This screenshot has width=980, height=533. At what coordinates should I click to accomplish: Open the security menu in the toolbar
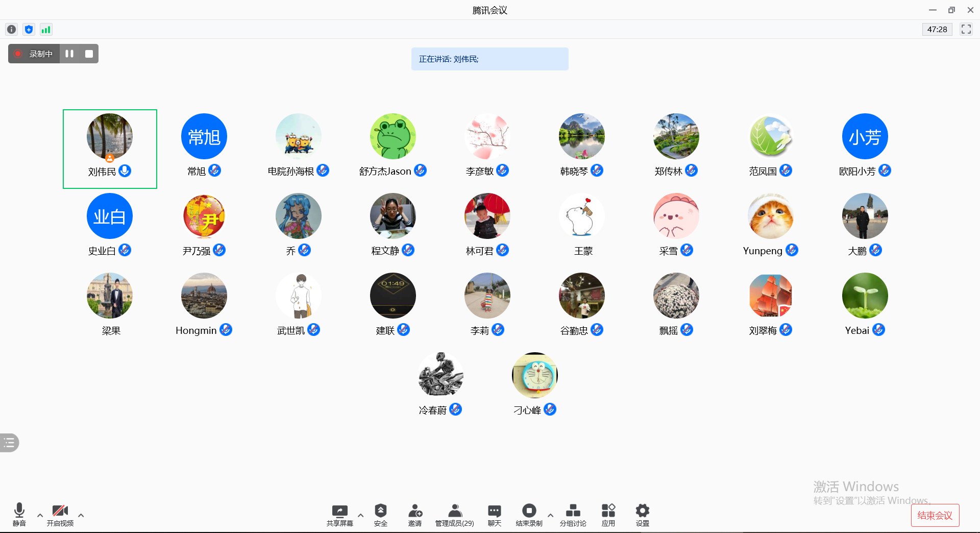click(380, 515)
